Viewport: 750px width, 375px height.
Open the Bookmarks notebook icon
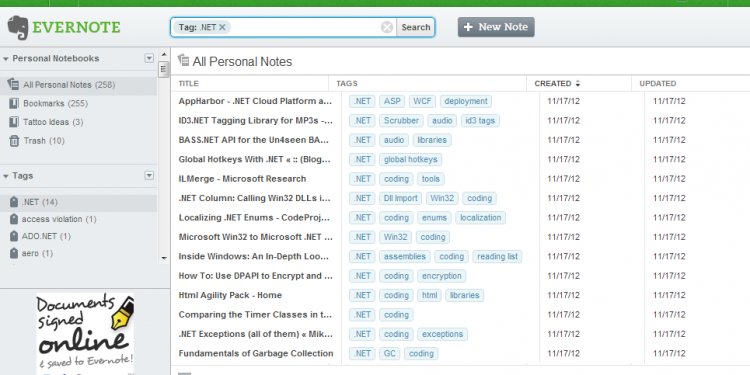14,103
